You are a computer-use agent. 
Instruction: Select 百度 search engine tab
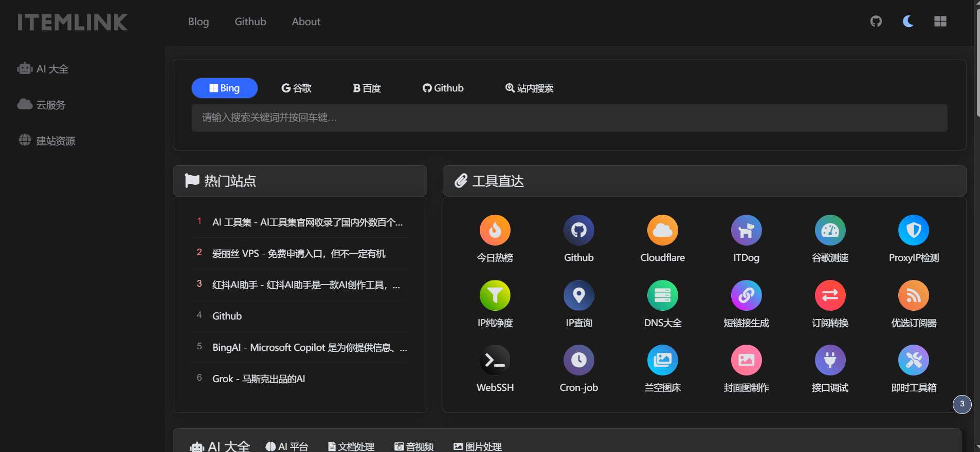tap(367, 88)
